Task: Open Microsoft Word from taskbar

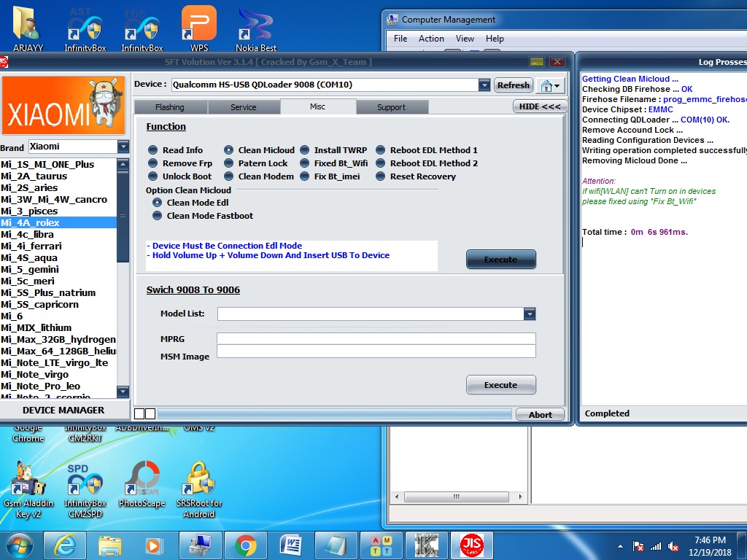Action: (x=290, y=545)
